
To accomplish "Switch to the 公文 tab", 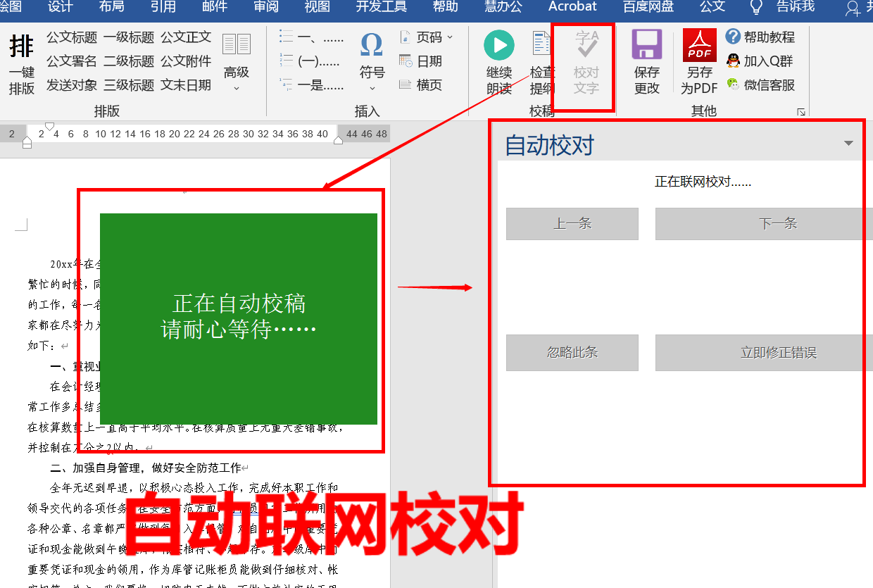I will pos(712,7).
